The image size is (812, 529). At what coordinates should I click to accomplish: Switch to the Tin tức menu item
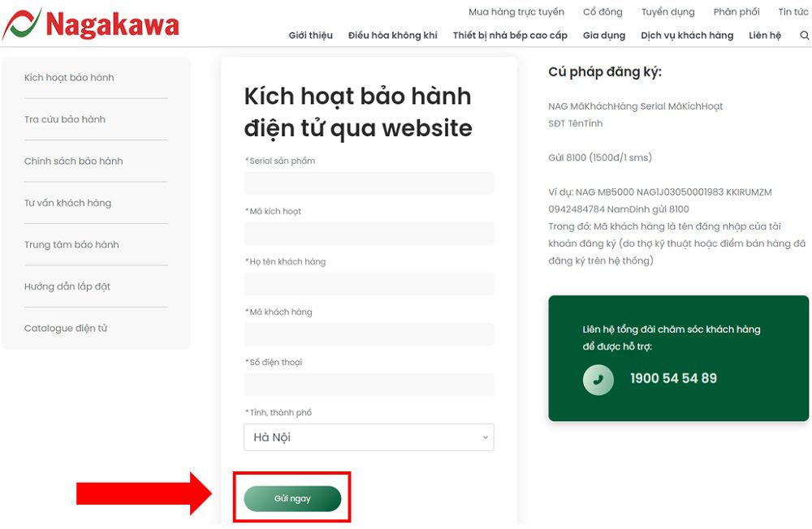793,11
